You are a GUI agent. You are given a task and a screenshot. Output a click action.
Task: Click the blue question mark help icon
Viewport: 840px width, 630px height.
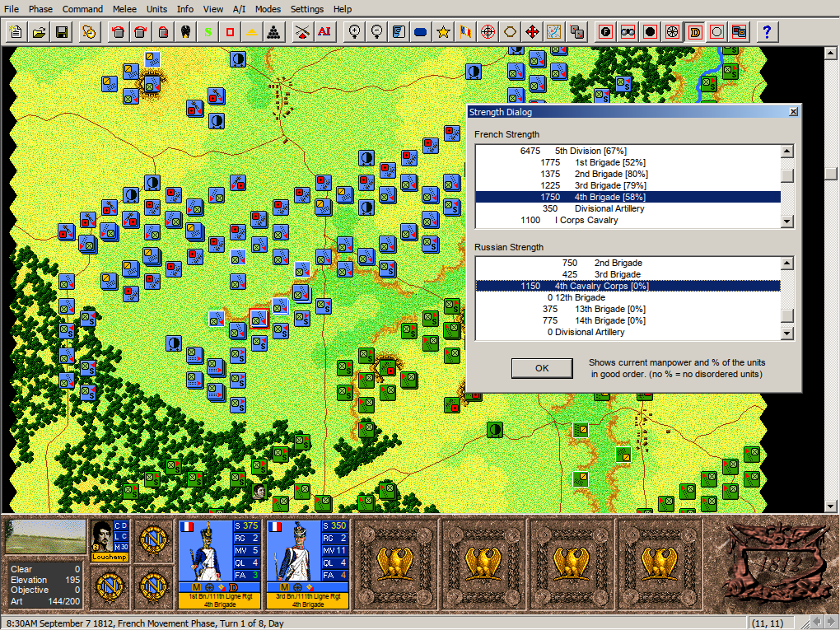click(x=767, y=32)
